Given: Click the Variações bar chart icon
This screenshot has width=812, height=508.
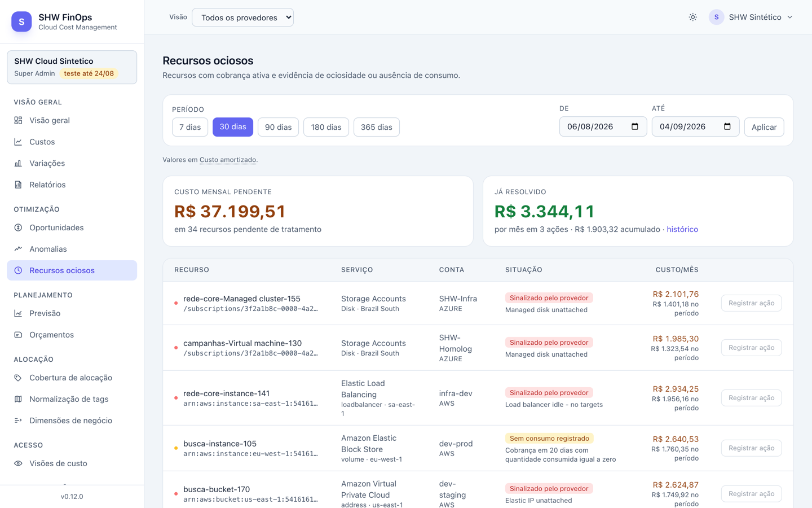Looking at the screenshot, I should [x=18, y=163].
